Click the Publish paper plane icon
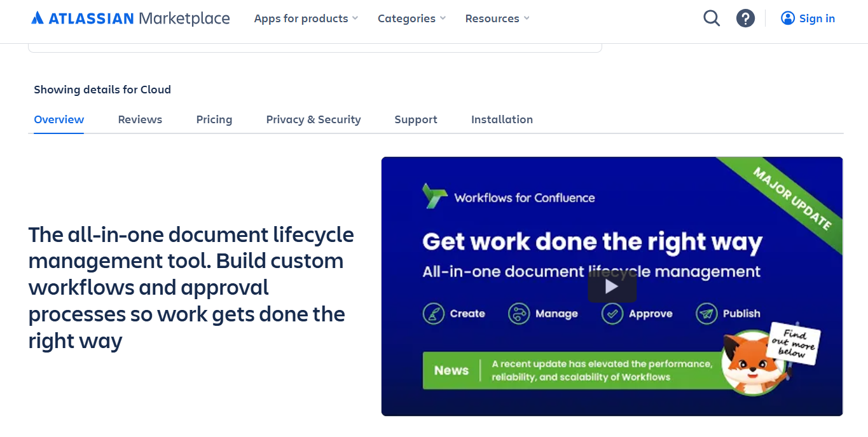 pos(706,313)
